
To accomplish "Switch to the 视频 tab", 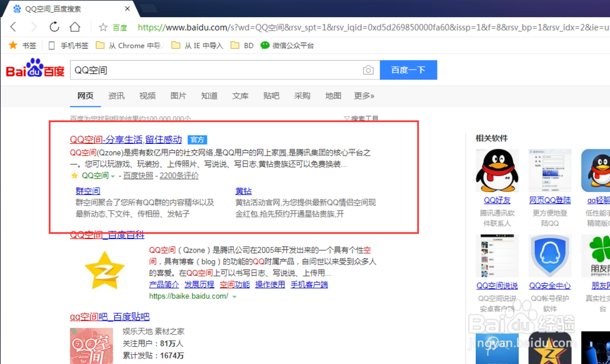I will click(x=148, y=96).
